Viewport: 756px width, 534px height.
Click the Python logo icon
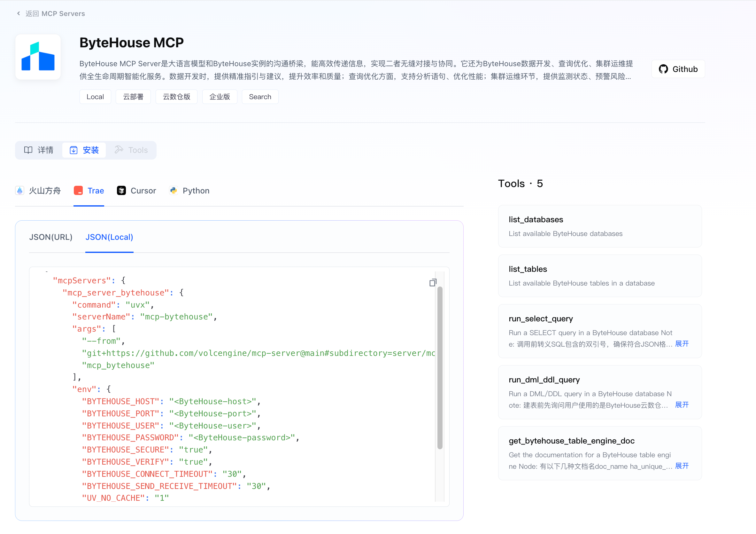174,190
